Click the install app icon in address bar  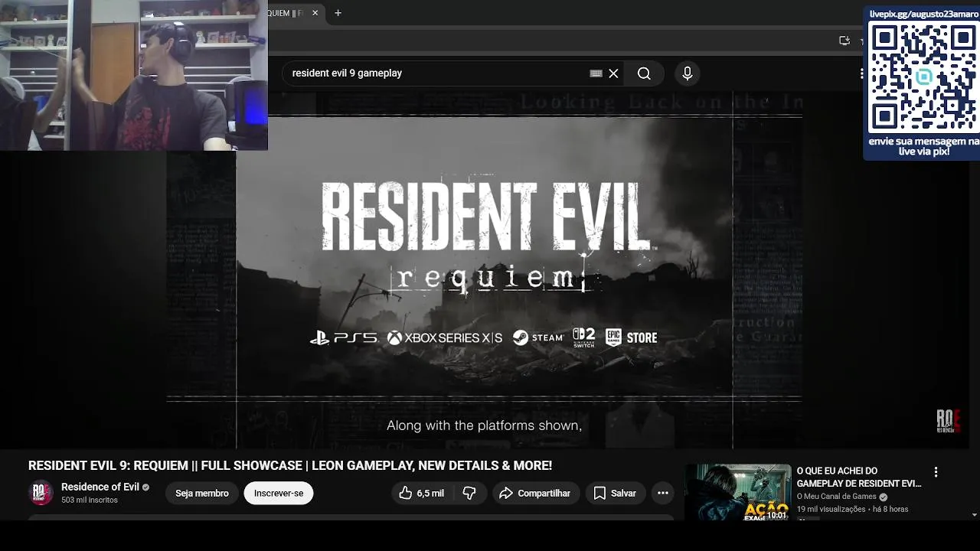pyautogui.click(x=844, y=41)
